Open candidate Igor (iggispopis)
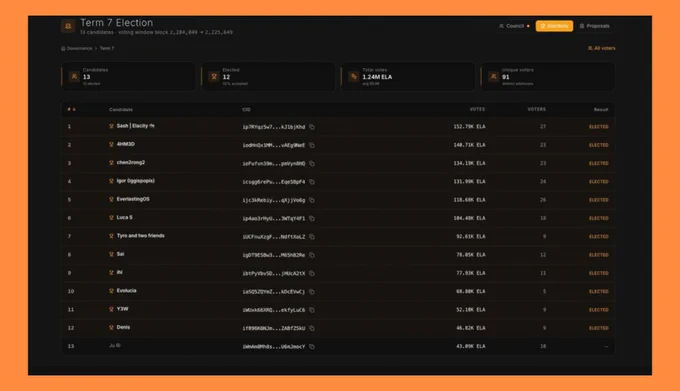Image resolution: width=680 pixels, height=391 pixels. click(136, 181)
